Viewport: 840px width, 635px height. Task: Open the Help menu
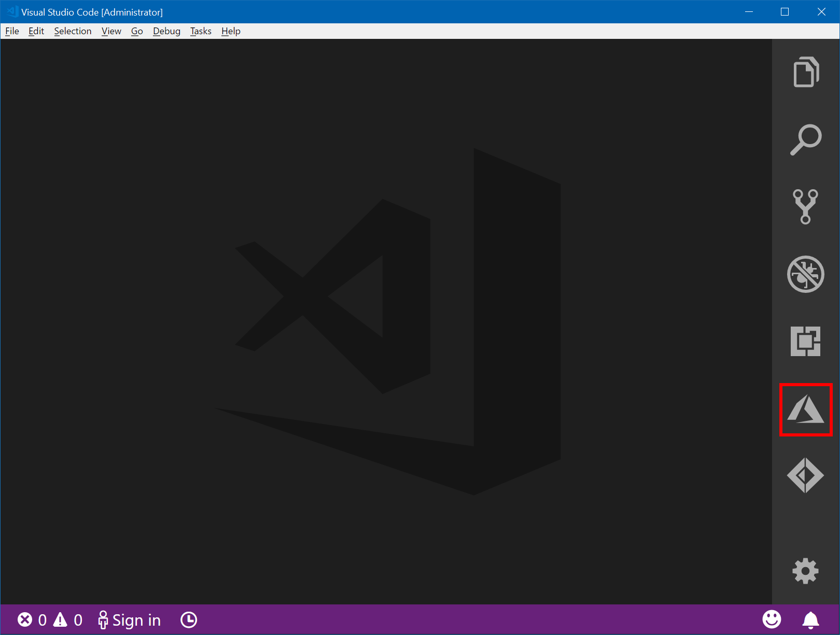point(231,31)
